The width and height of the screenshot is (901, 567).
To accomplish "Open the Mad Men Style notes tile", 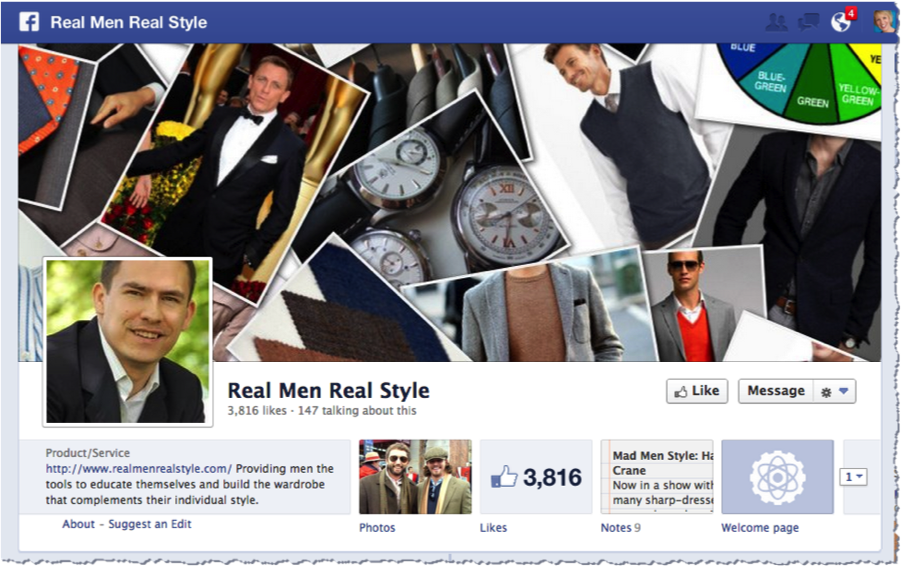I will tap(657, 477).
